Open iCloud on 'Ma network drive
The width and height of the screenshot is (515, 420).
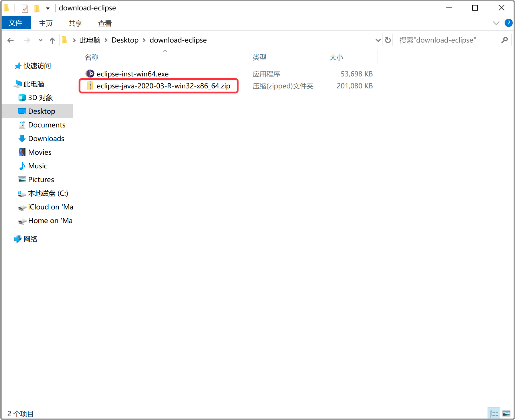coord(50,207)
